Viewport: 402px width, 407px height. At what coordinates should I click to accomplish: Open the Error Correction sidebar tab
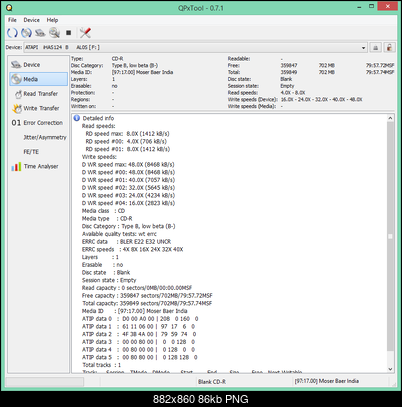[39, 123]
